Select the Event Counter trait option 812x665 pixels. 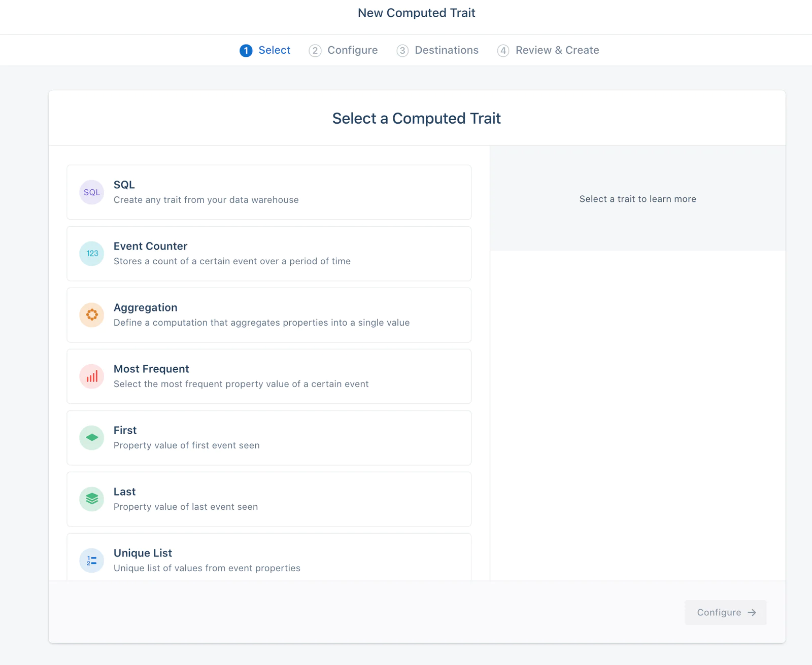coord(268,254)
